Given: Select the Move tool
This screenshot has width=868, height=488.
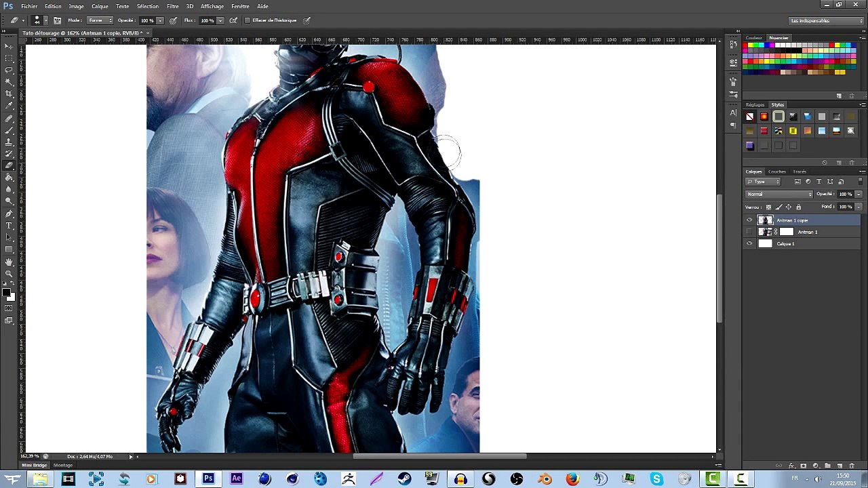Looking at the screenshot, I should coord(9,45).
